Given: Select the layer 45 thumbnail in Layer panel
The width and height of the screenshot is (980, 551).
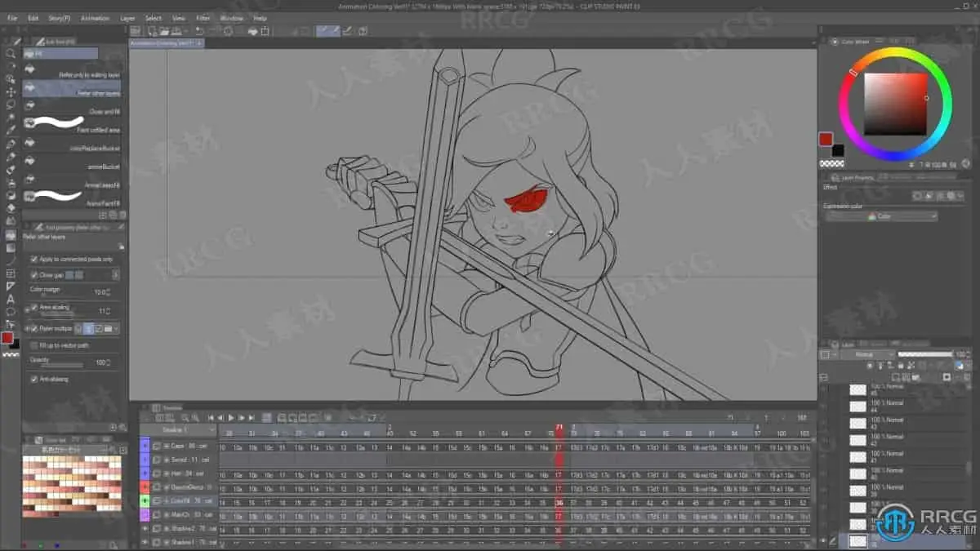Looking at the screenshot, I should point(857,389).
